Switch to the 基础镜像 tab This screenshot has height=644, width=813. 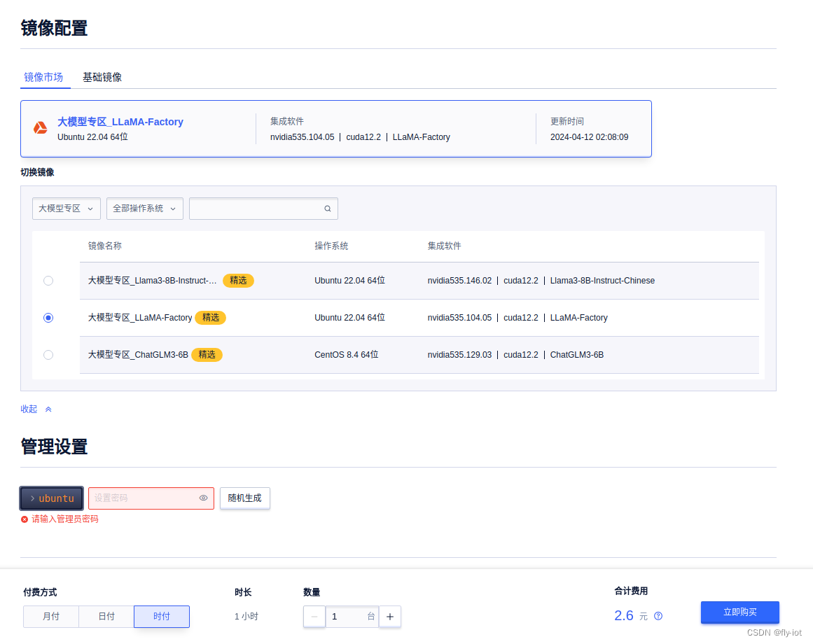point(102,77)
